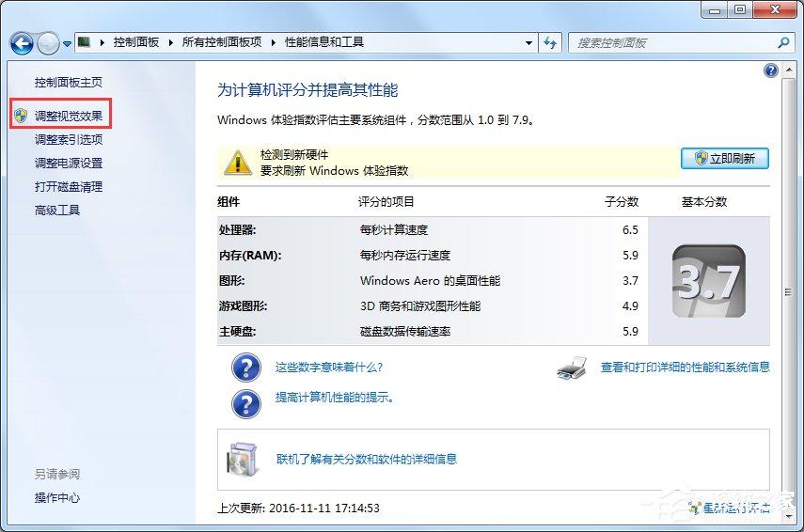Click 内存(RAM): row label
The image size is (804, 532).
250,256
